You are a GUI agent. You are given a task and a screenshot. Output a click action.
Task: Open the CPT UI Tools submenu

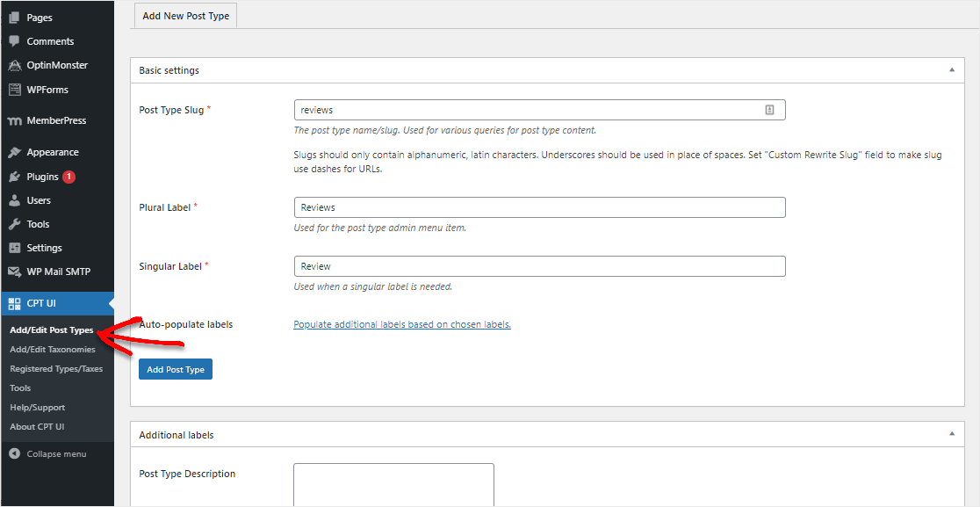pyautogui.click(x=20, y=388)
